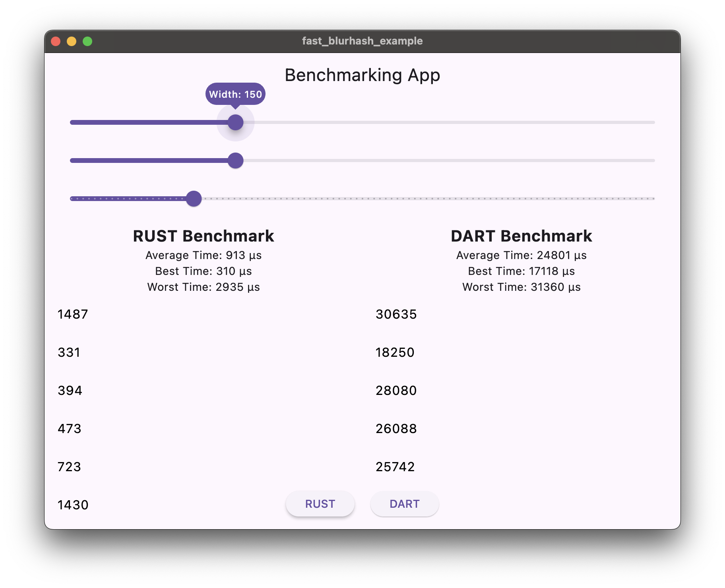The height and width of the screenshot is (588, 725).
Task: Click Dart Average Time: 24801 µs
Action: pyautogui.click(x=521, y=255)
